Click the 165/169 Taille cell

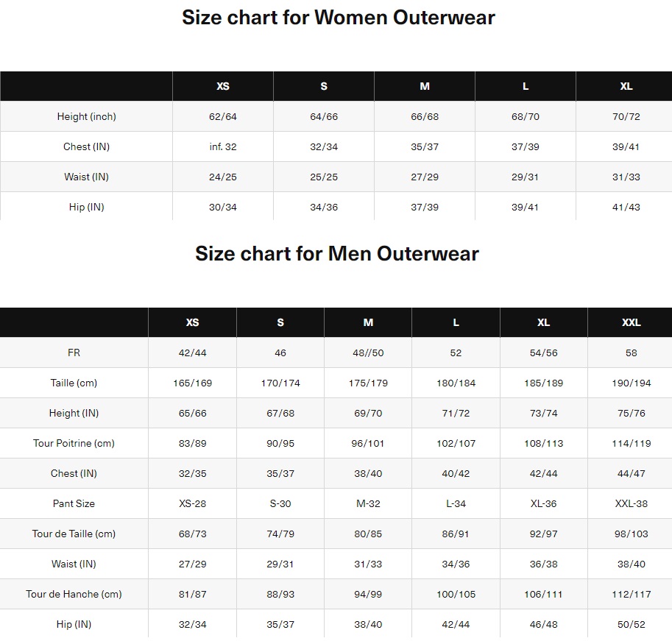(x=192, y=383)
